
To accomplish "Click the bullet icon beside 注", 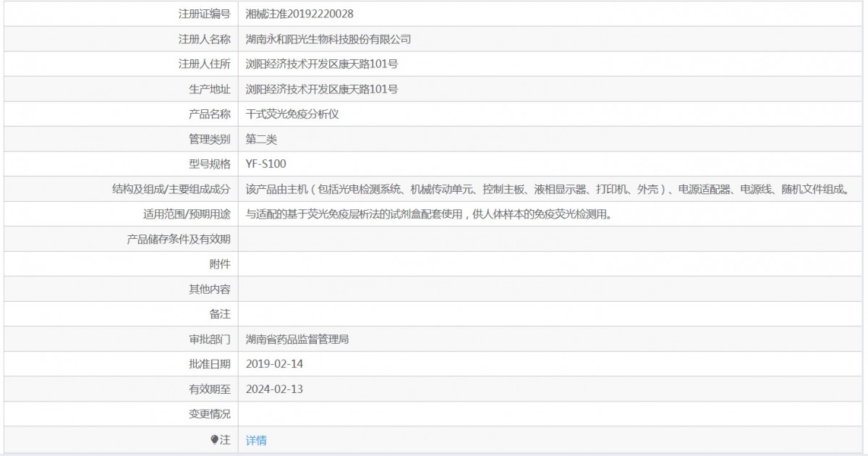I will 214,439.
